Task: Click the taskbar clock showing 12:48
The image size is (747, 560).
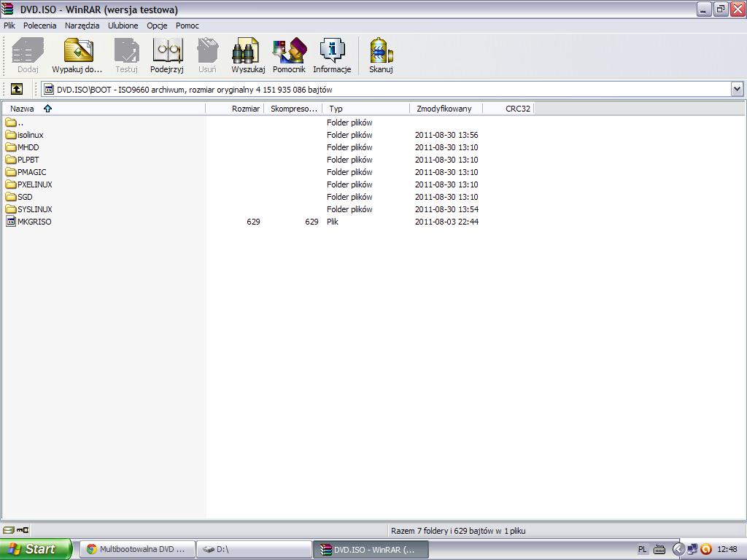Action: 727,549
